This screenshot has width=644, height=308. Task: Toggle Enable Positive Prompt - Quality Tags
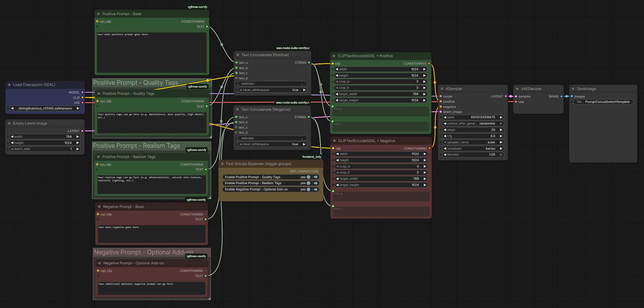(308, 177)
